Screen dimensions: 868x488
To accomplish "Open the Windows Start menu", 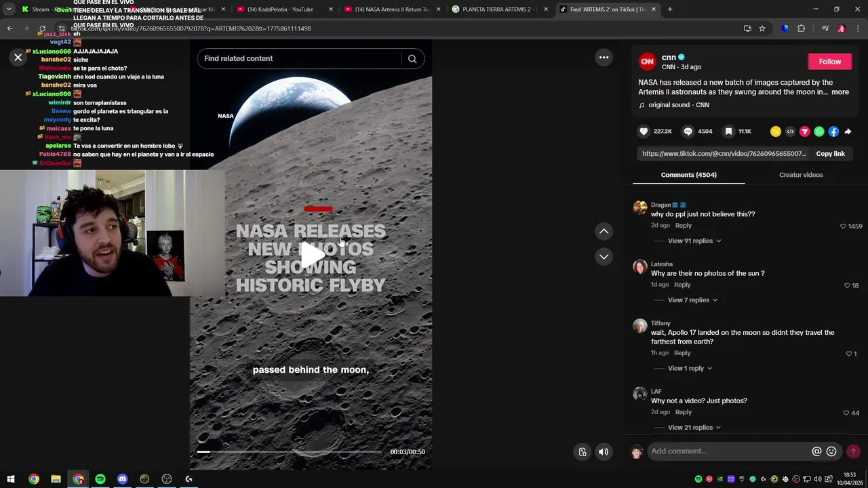I will click(x=11, y=479).
